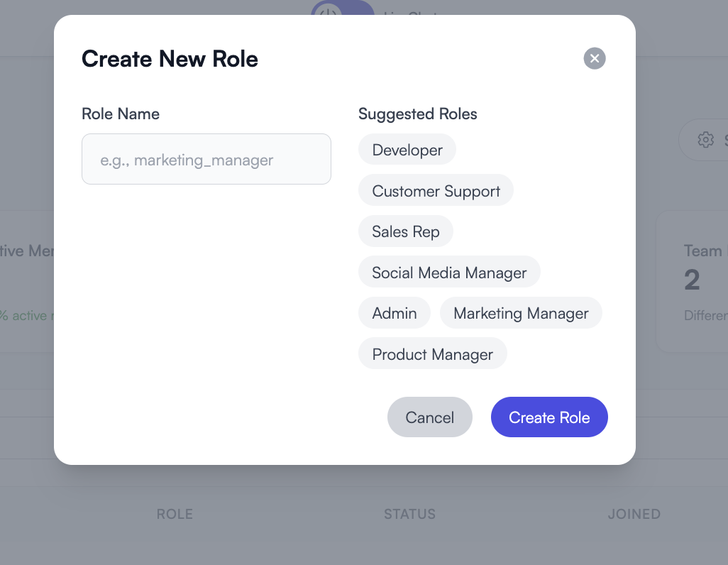
Task: Click the Create New Role title
Action: point(170,59)
